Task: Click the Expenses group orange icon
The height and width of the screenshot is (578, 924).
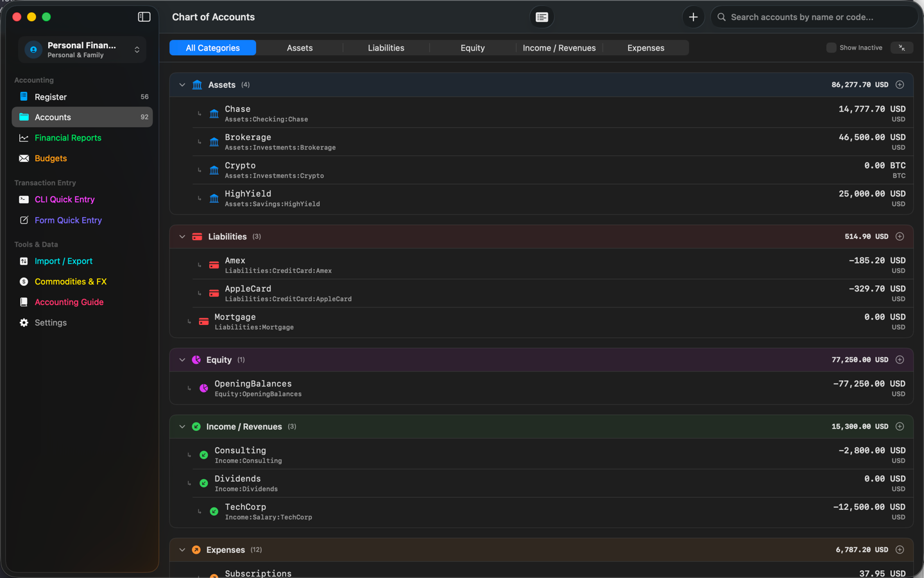Action: [196, 550]
